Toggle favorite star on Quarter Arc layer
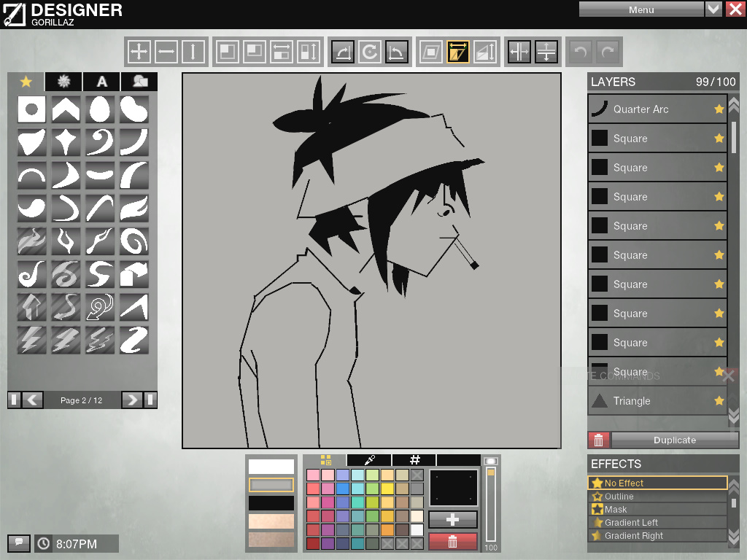Image resolution: width=747 pixels, height=560 pixels. (x=719, y=109)
